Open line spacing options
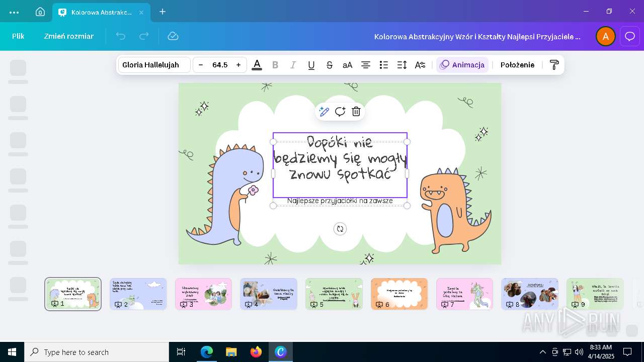 pyautogui.click(x=402, y=65)
